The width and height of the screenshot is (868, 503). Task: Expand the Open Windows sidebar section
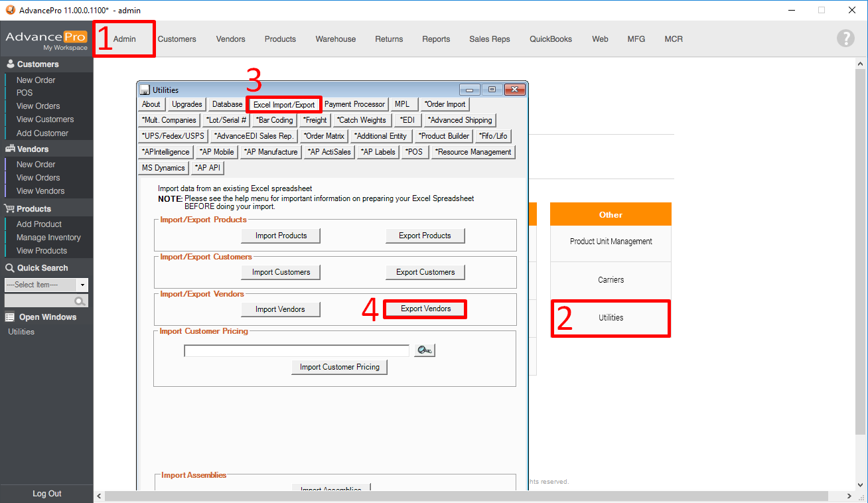pos(47,317)
